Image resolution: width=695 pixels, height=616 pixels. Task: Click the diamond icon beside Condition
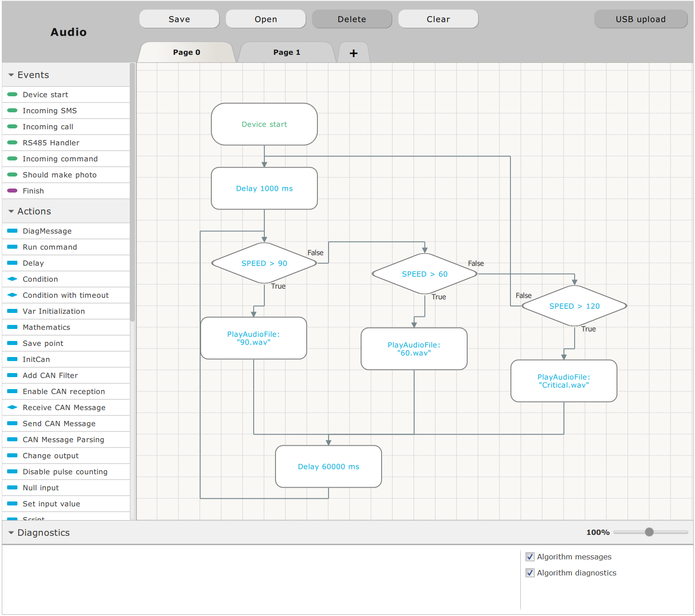pyautogui.click(x=12, y=279)
